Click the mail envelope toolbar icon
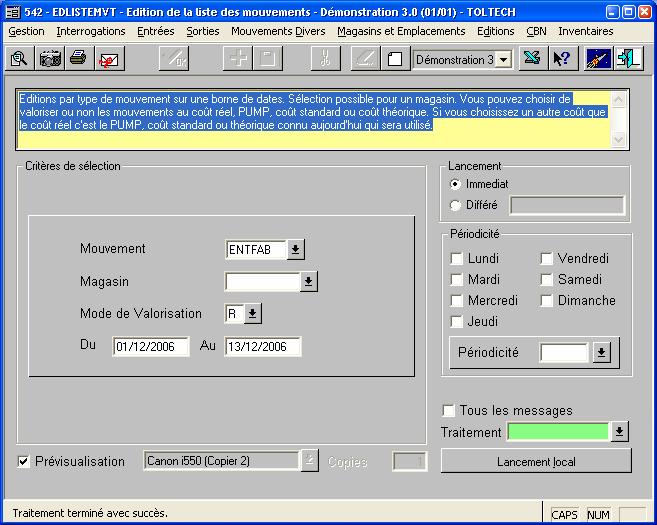 point(108,59)
